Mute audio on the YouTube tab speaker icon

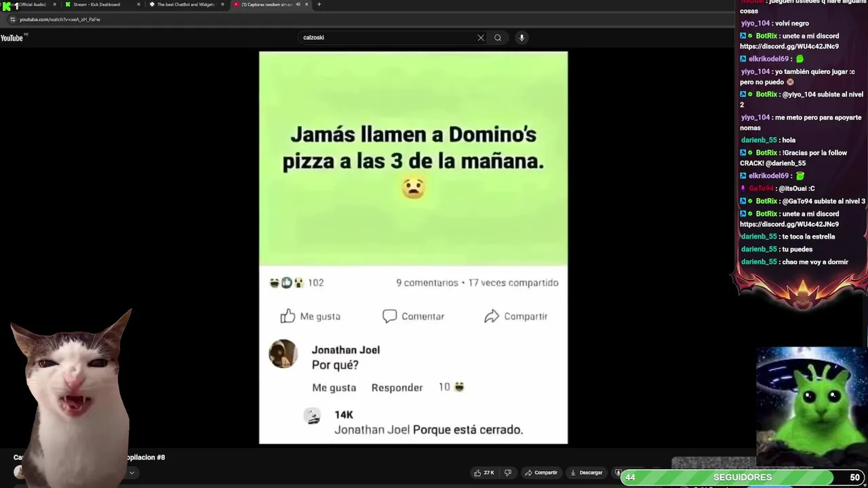(x=298, y=4)
